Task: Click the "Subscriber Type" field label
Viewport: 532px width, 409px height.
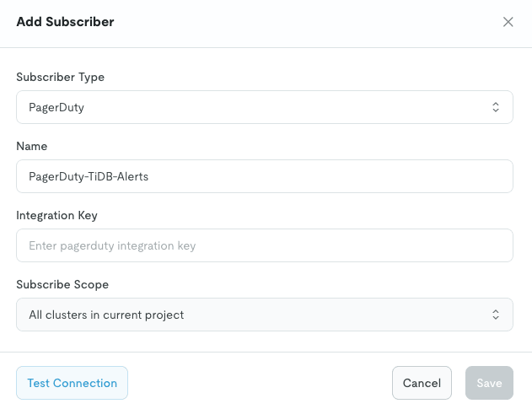Action: pos(61,77)
